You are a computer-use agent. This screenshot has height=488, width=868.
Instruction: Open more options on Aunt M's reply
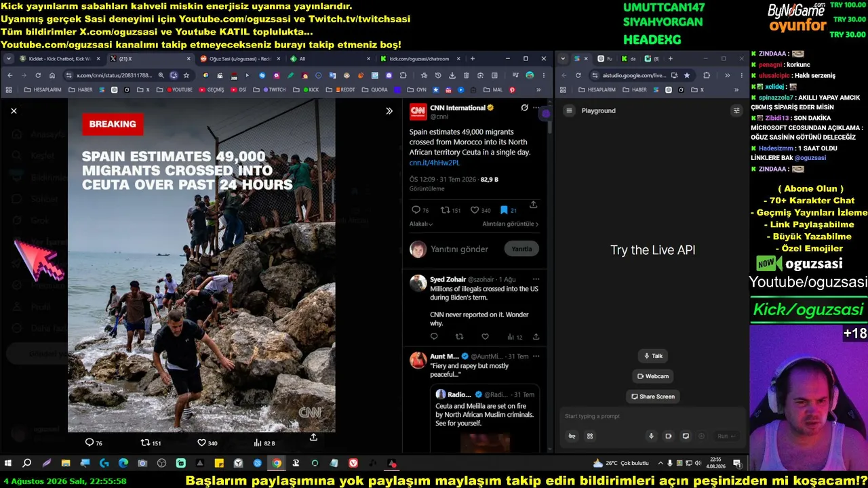tap(536, 356)
